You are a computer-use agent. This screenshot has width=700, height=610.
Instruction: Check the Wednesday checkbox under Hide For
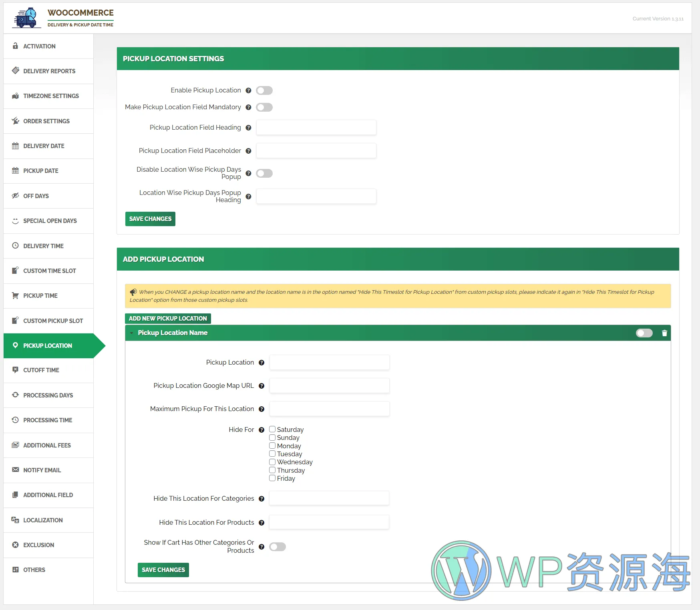[272, 462]
